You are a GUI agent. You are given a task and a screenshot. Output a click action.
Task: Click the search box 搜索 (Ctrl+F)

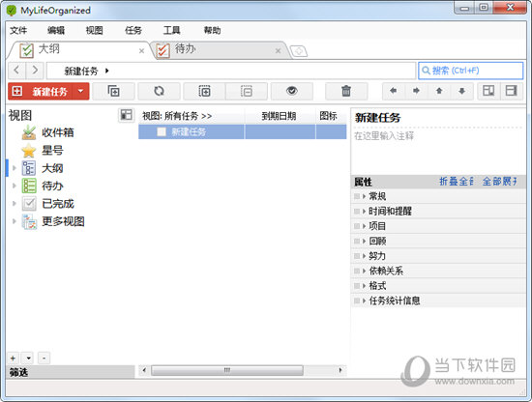click(x=471, y=71)
